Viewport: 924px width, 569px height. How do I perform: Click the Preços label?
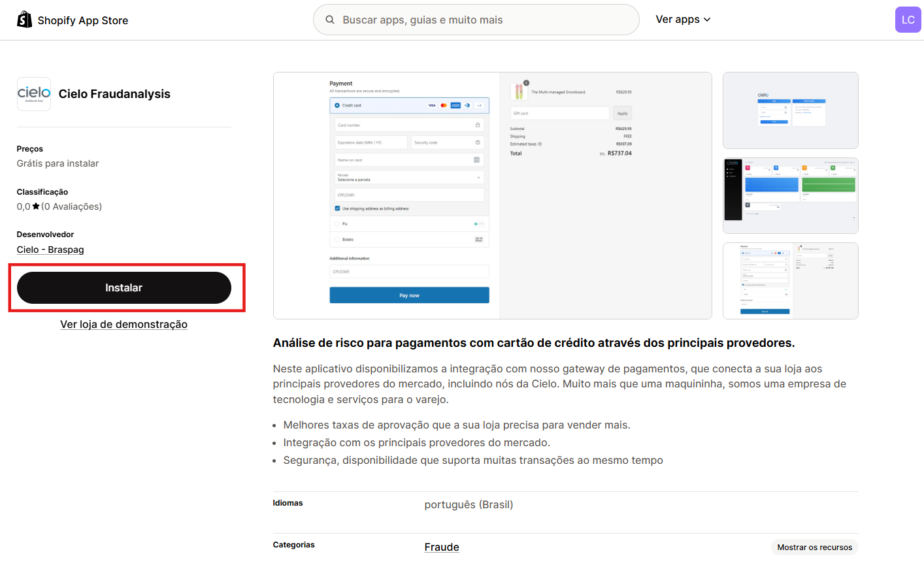30,149
